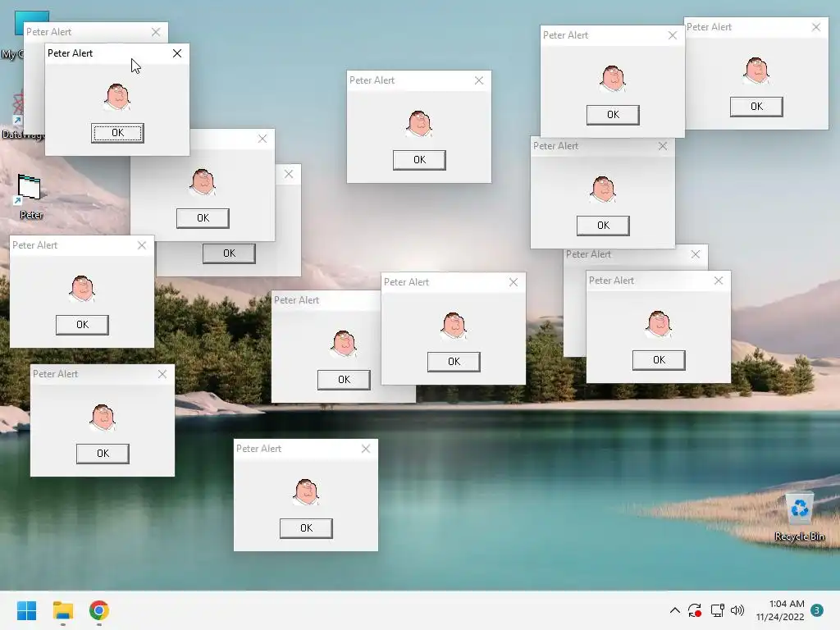The height and width of the screenshot is (630, 840).
Task: Show hidden system tray icons
Action: pyautogui.click(x=675, y=610)
